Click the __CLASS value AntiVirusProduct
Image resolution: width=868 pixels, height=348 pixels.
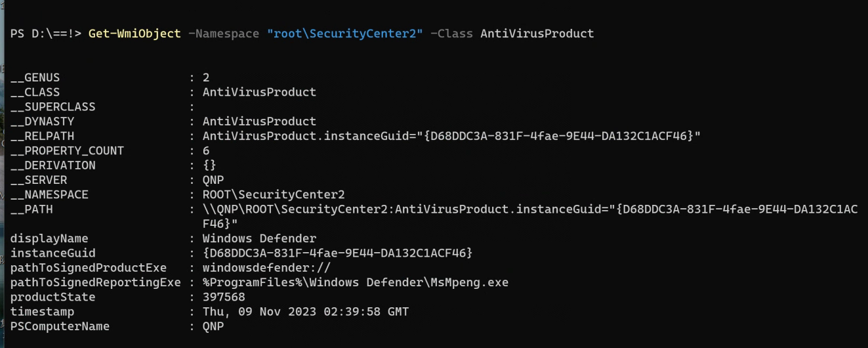(x=259, y=92)
